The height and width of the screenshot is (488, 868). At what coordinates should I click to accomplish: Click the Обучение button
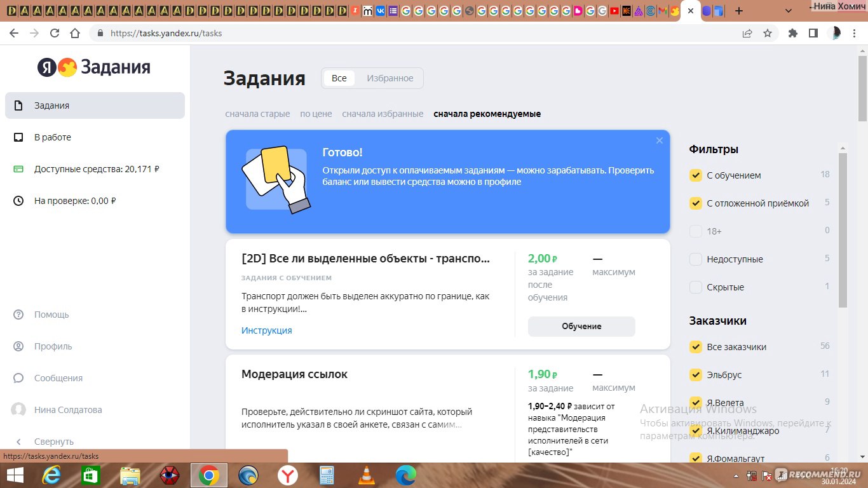point(581,326)
